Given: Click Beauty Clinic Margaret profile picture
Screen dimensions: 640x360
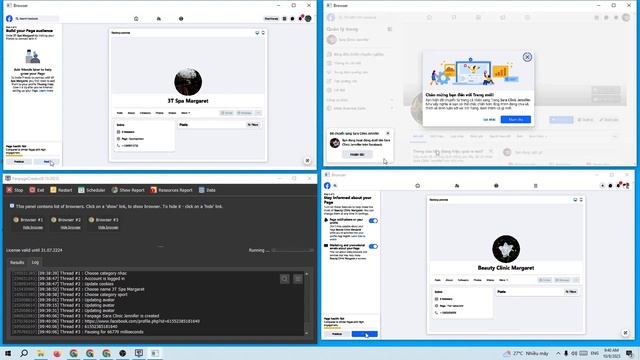Looking at the screenshot, I should pos(506,249).
